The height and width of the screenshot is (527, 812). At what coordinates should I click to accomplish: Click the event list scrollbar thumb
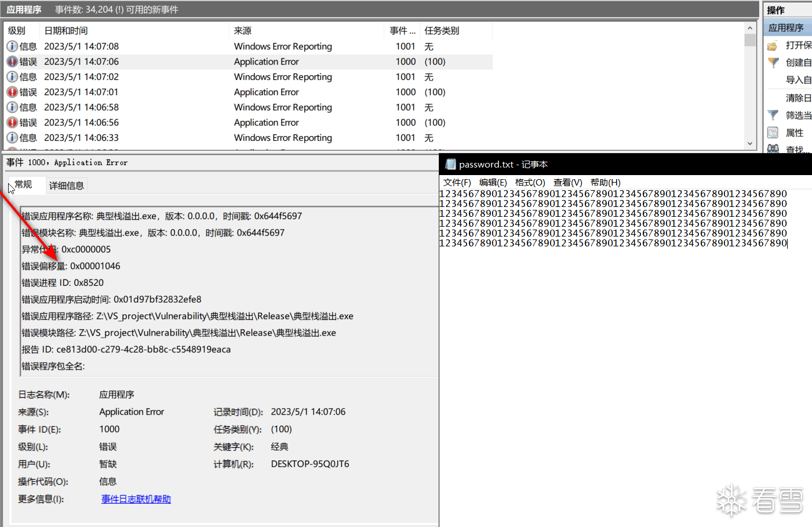[750, 40]
